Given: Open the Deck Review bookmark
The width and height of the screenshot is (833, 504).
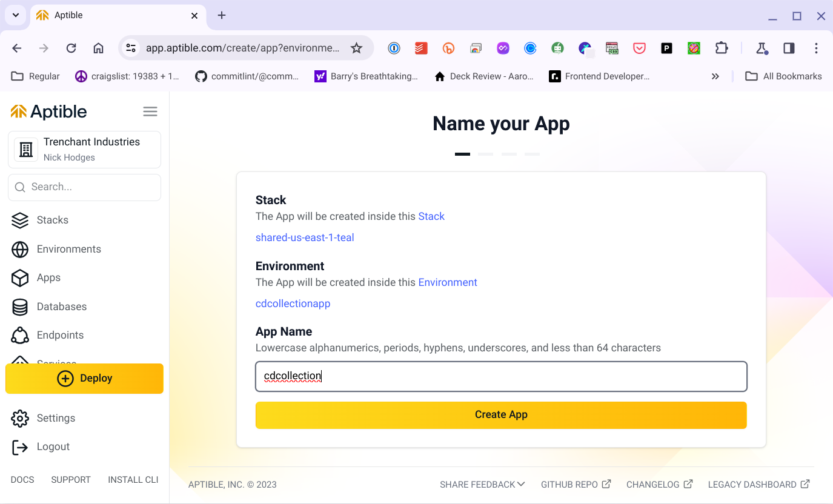Looking at the screenshot, I should click(484, 76).
